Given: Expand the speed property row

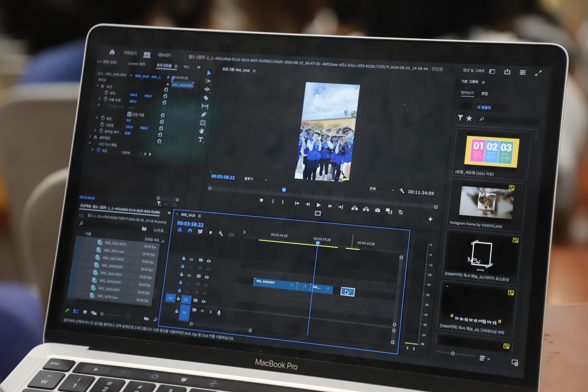Looking at the screenshot, I should pyautogui.click(x=92, y=149).
